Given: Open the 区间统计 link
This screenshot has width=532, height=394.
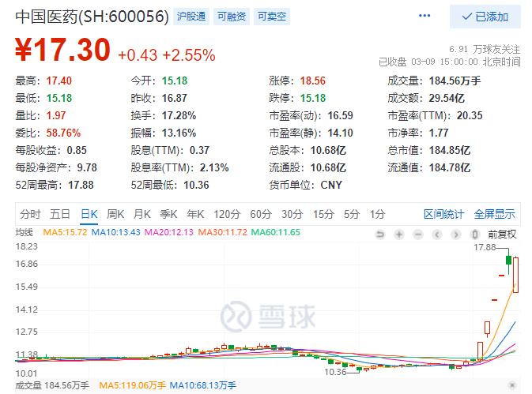Looking at the screenshot, I should [x=443, y=214].
